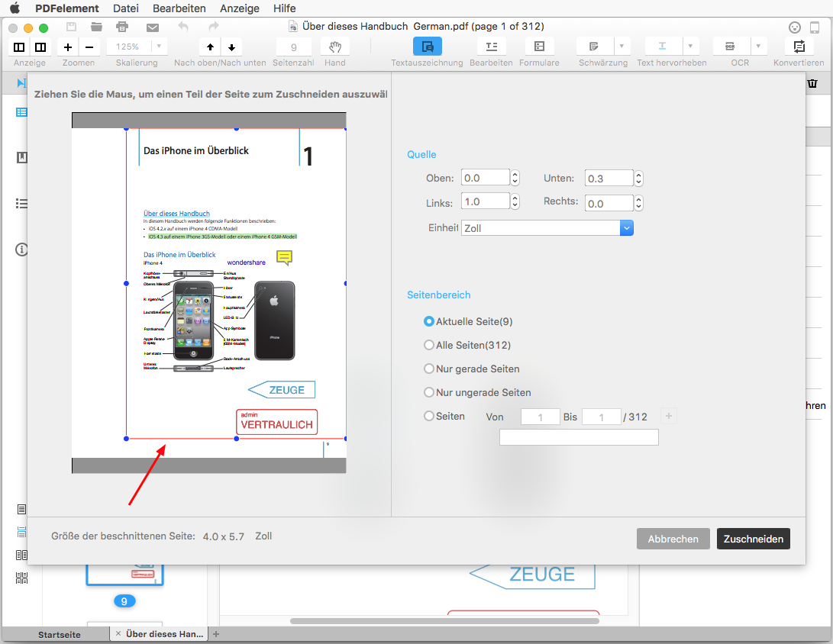Close the Über dieses Han... tab

[118, 633]
